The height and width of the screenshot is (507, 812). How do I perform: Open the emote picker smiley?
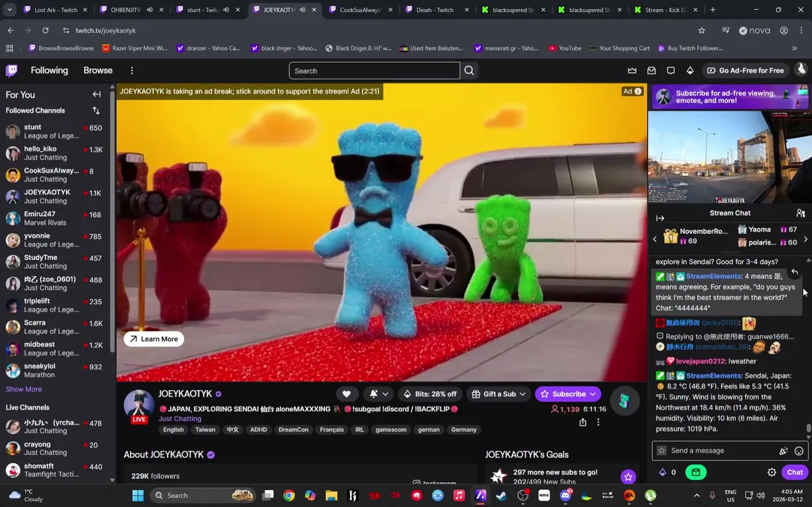coord(799,451)
